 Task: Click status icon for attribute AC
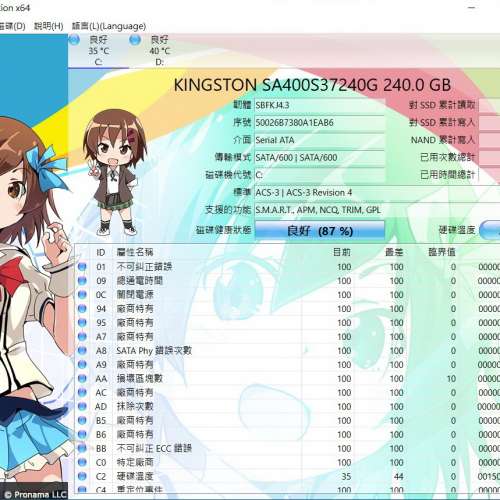point(82,393)
